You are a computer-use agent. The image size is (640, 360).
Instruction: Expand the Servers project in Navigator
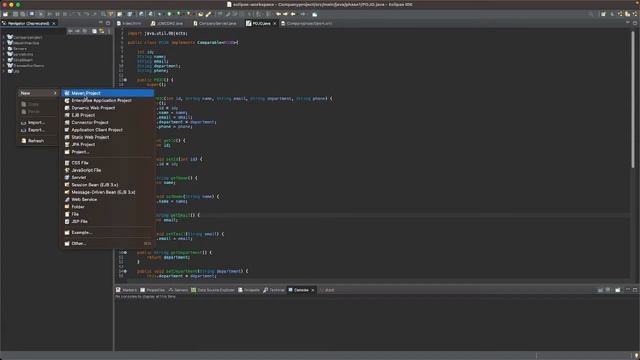click(x=4, y=49)
